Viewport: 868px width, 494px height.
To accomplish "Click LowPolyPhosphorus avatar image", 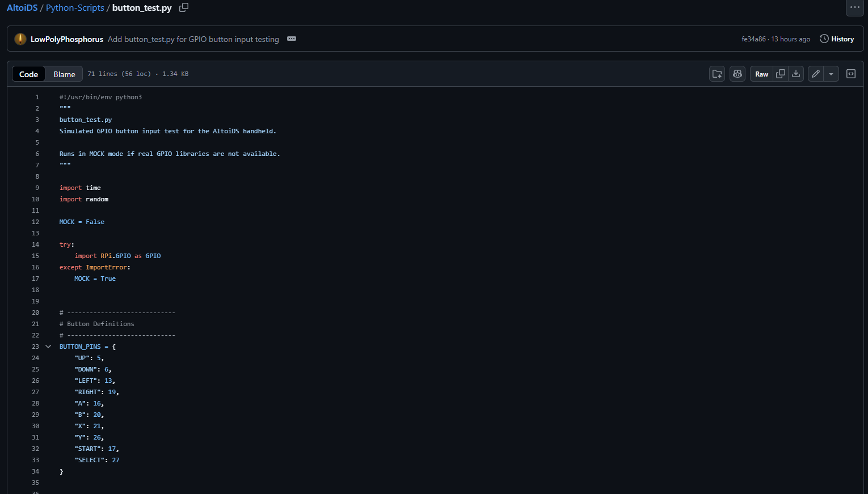I will [x=20, y=39].
